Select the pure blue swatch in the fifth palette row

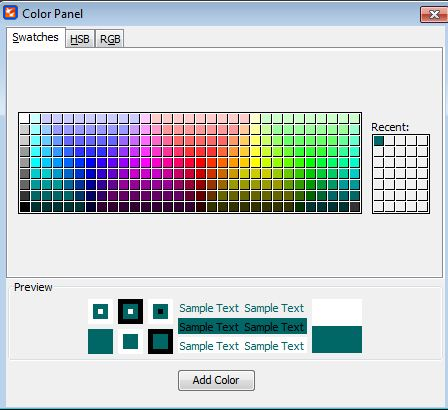point(90,163)
